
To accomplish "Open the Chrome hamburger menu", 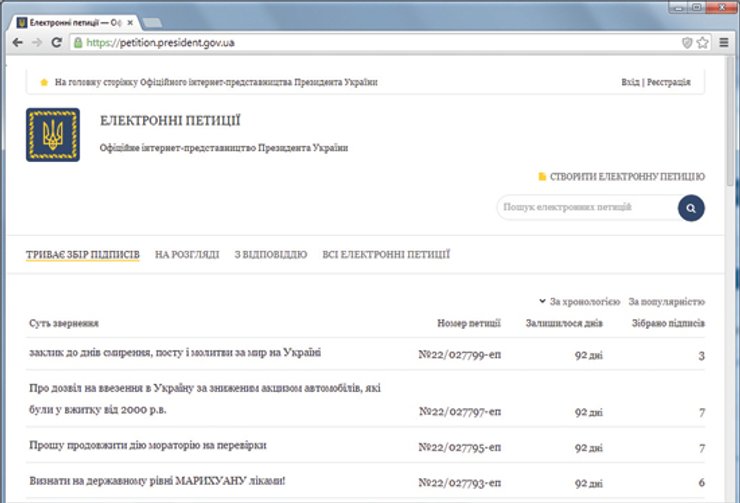I will click(x=723, y=43).
